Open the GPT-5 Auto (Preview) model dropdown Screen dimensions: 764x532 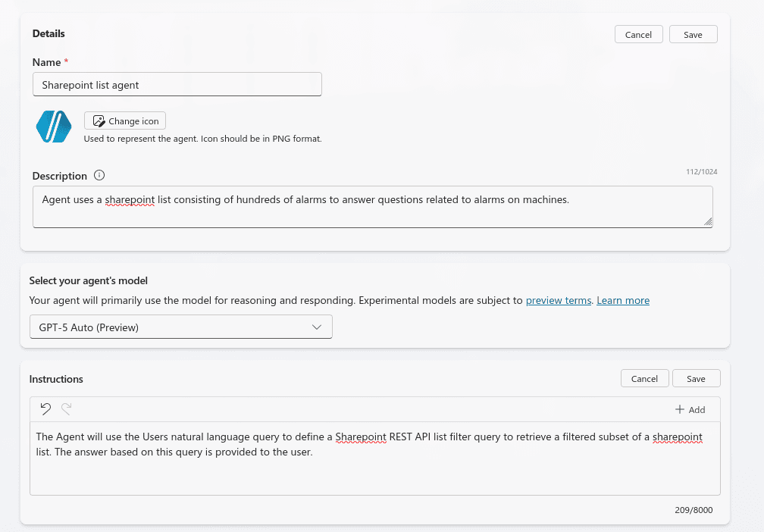180,327
